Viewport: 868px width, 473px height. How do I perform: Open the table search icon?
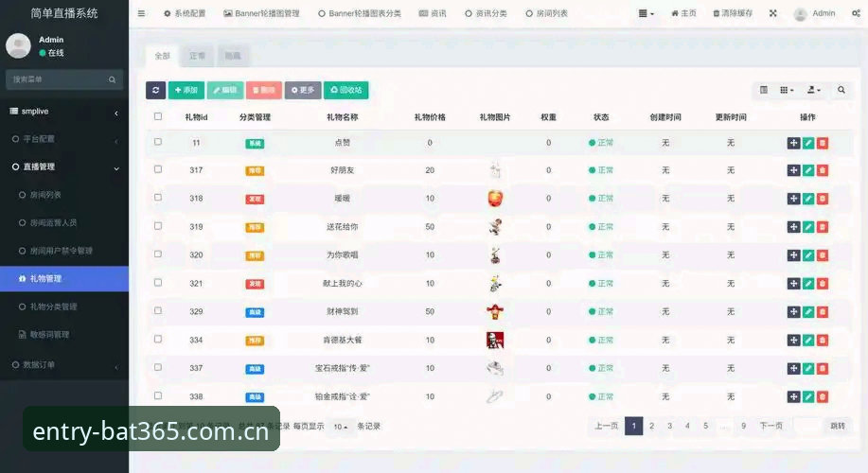click(x=841, y=90)
